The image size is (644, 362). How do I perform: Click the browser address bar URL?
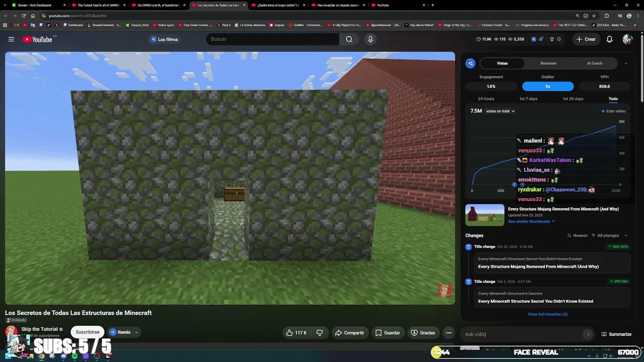(77, 16)
